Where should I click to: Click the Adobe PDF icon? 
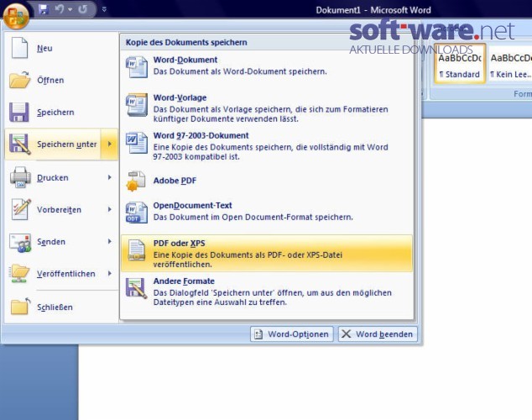136,181
